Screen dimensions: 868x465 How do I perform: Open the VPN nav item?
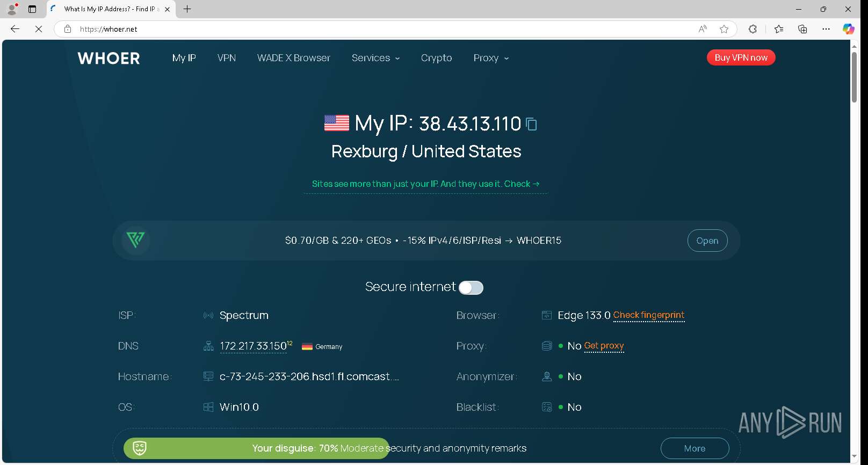[227, 58]
